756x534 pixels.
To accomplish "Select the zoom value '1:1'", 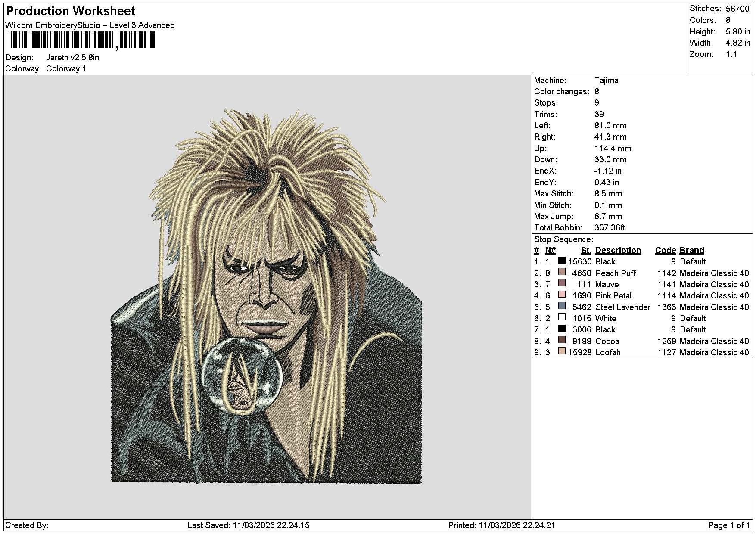I will (731, 54).
